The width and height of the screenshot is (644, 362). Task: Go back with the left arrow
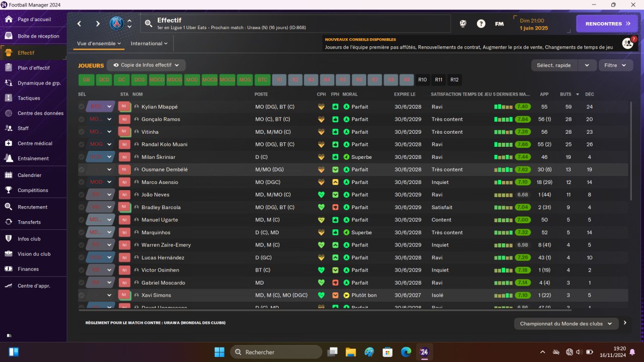[79, 24]
